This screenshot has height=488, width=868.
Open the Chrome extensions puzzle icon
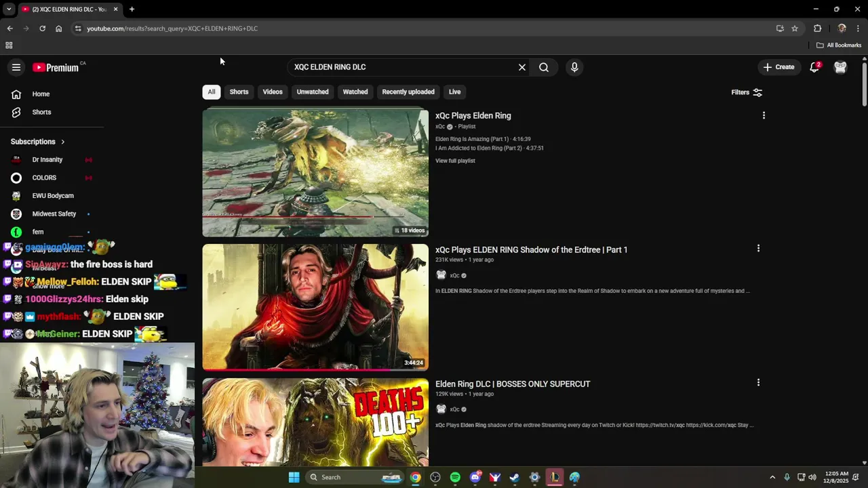point(817,28)
